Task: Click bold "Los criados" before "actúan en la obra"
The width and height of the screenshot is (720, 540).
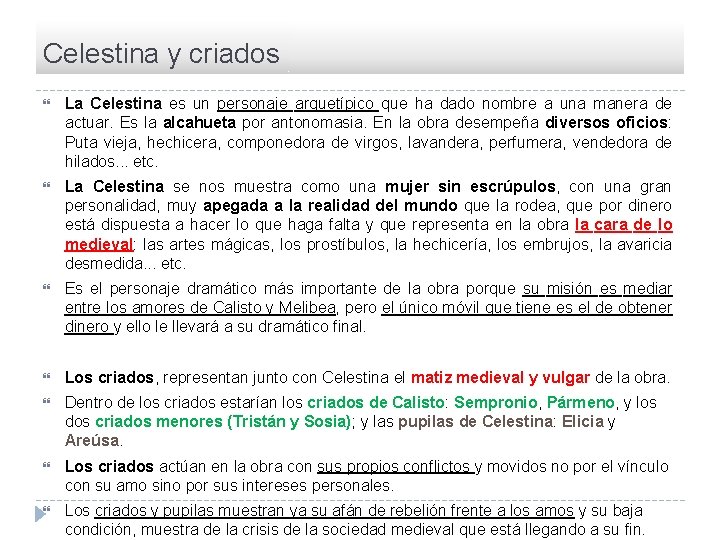Action: coord(109,467)
